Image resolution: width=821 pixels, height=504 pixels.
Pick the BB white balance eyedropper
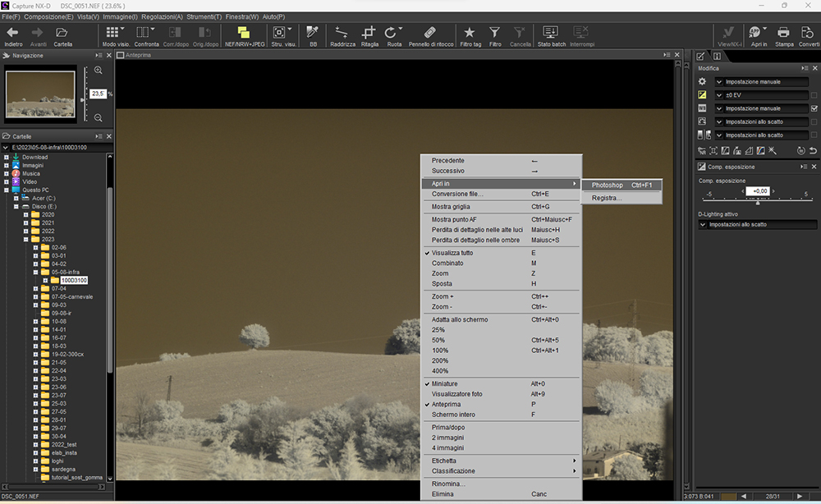coord(312,34)
